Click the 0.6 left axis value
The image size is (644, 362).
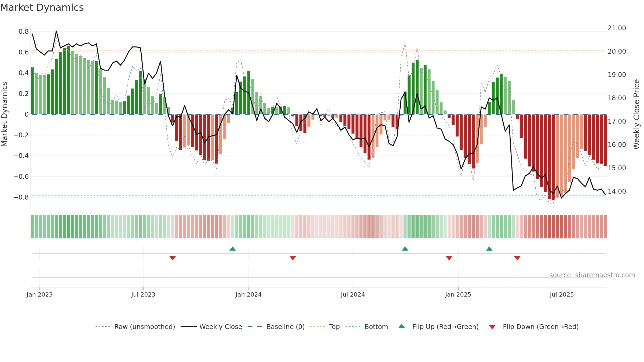coord(24,52)
